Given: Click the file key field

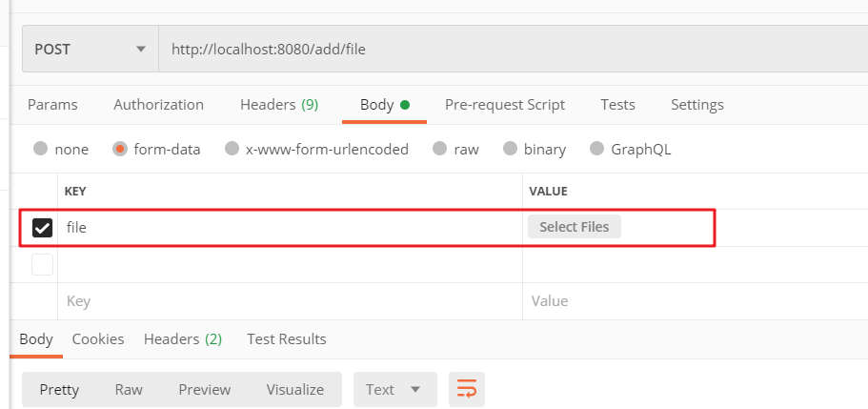Looking at the screenshot, I should [290, 228].
